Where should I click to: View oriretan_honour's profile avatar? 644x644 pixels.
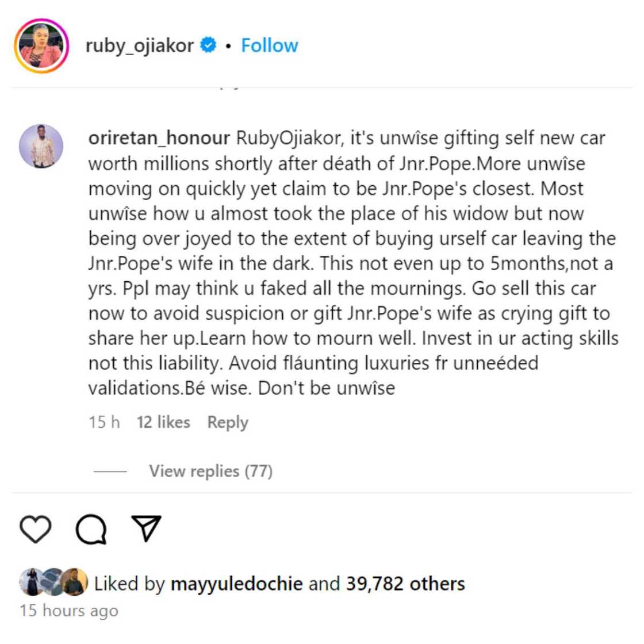[x=41, y=146]
